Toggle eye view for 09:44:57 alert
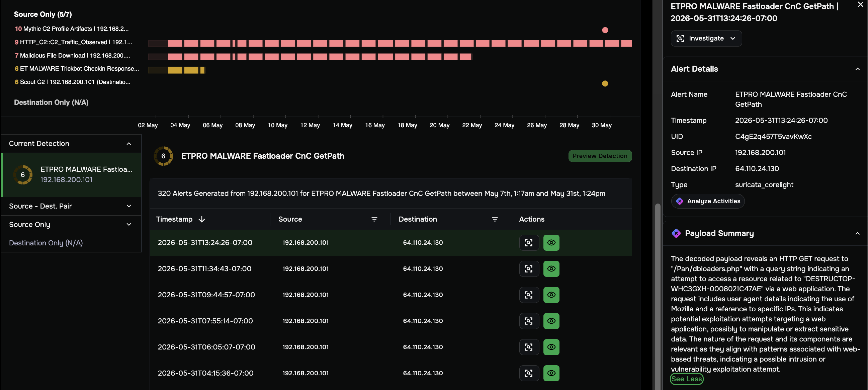 click(x=551, y=295)
